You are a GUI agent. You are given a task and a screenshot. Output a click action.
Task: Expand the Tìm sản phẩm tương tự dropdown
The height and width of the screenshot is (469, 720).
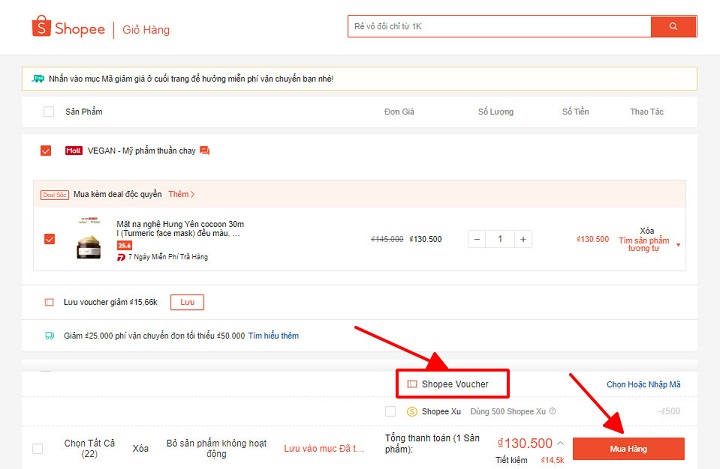click(x=679, y=245)
